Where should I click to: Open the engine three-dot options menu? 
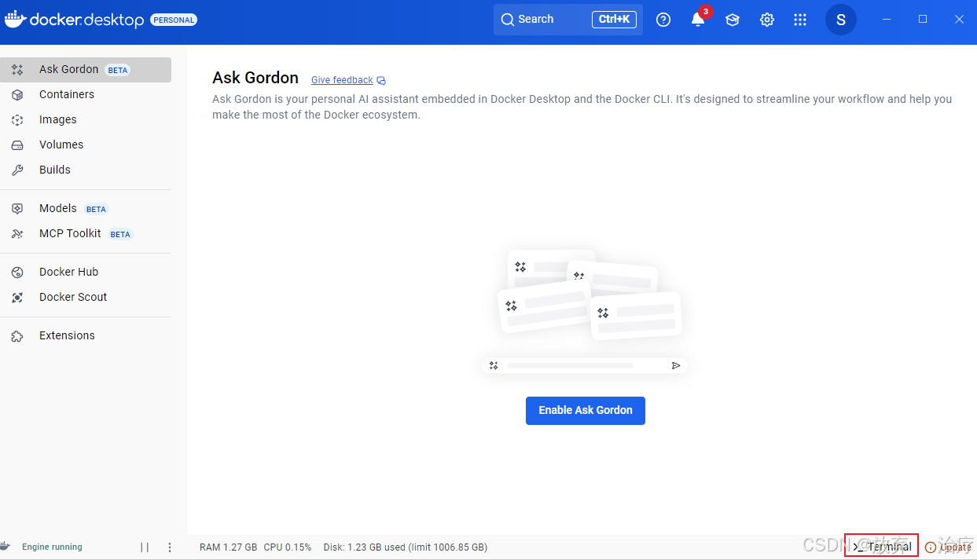pyautogui.click(x=170, y=547)
